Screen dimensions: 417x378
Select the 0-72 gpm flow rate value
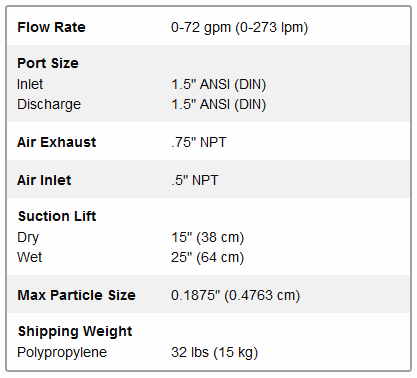click(239, 27)
